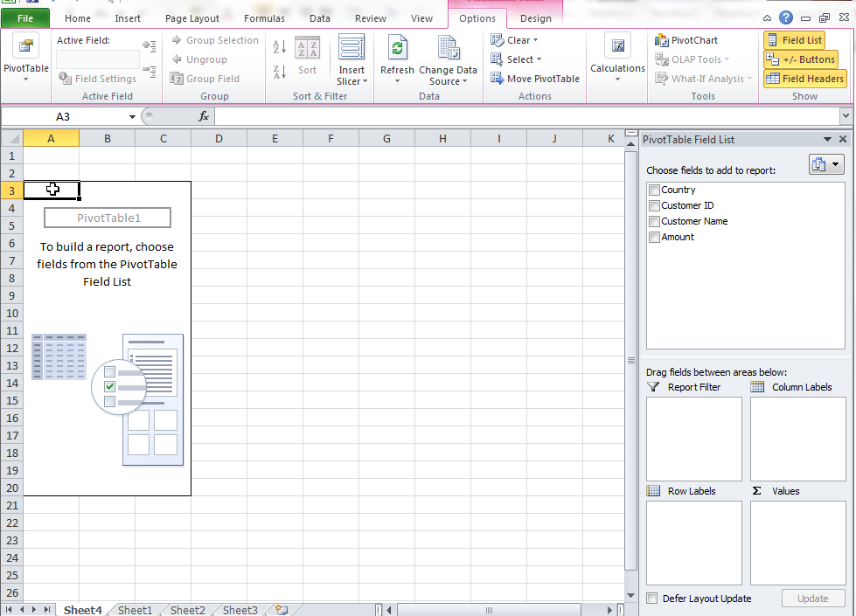Click the Ungroup button
This screenshot has height=616, width=856.
click(x=198, y=59)
